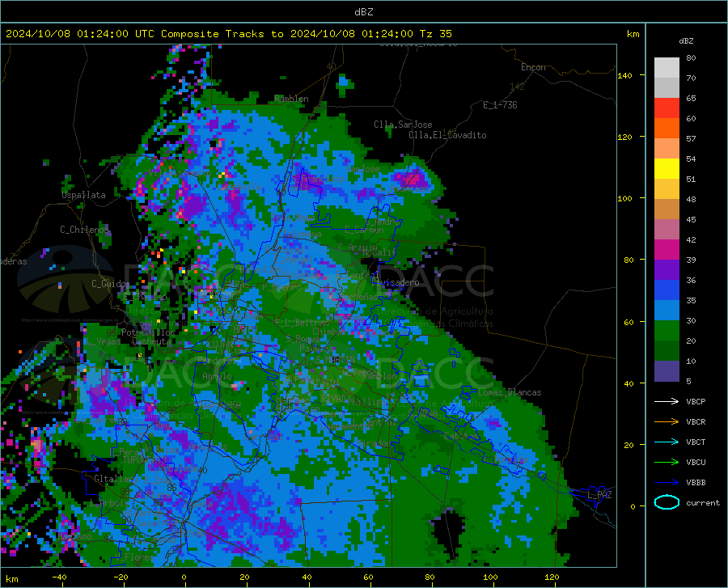The image size is (728, 588).
Task: Select the magenta 39-42 dBZ swatch
Action: click(x=667, y=250)
